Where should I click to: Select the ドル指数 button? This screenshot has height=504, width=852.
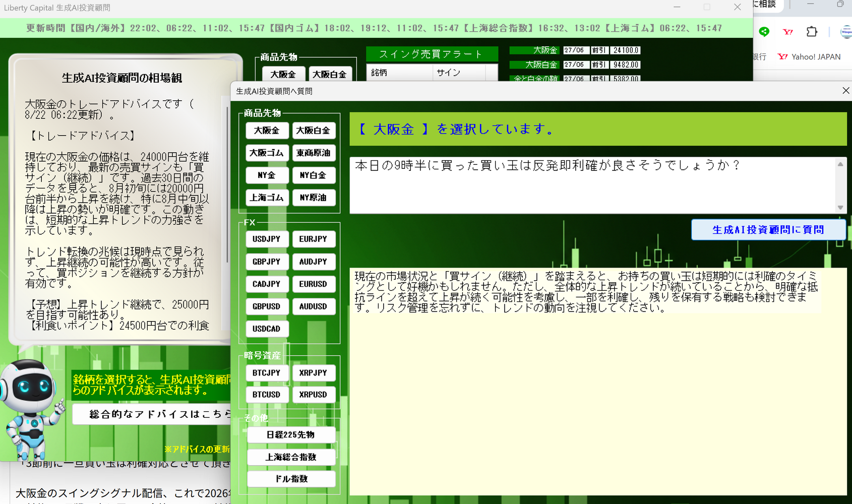click(291, 479)
